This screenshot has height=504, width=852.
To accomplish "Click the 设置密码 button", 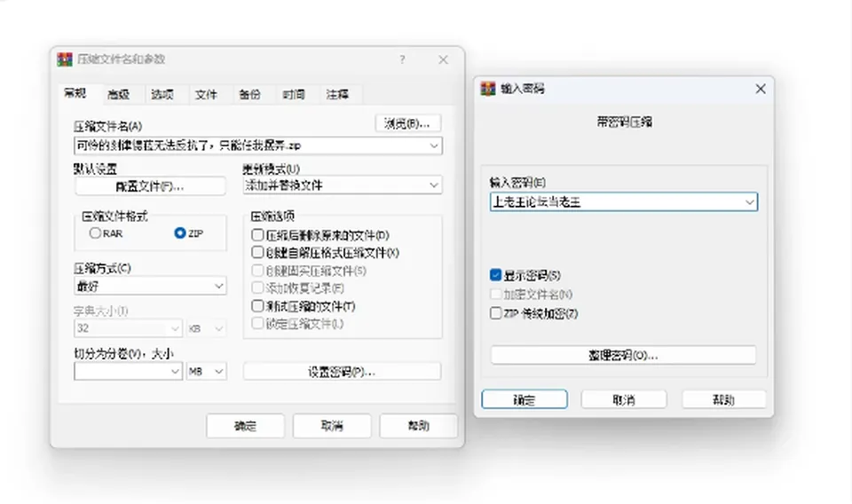I will click(342, 372).
